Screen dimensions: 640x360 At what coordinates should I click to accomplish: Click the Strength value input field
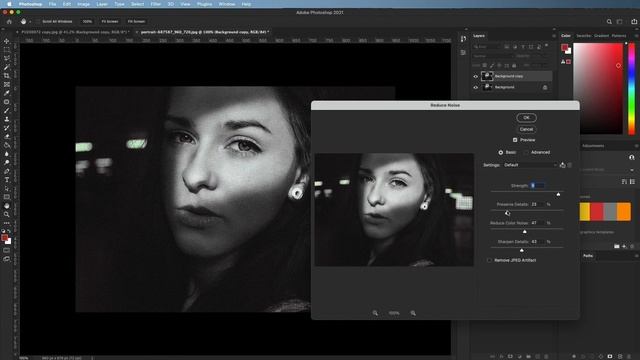(537, 186)
